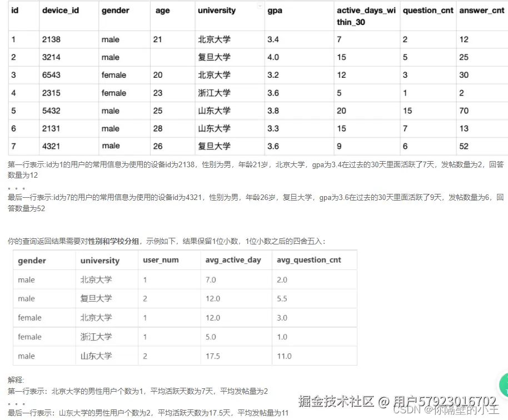This screenshot has width=508, height=420.
Task: Click device_id cell '6543'
Action: [x=51, y=75]
